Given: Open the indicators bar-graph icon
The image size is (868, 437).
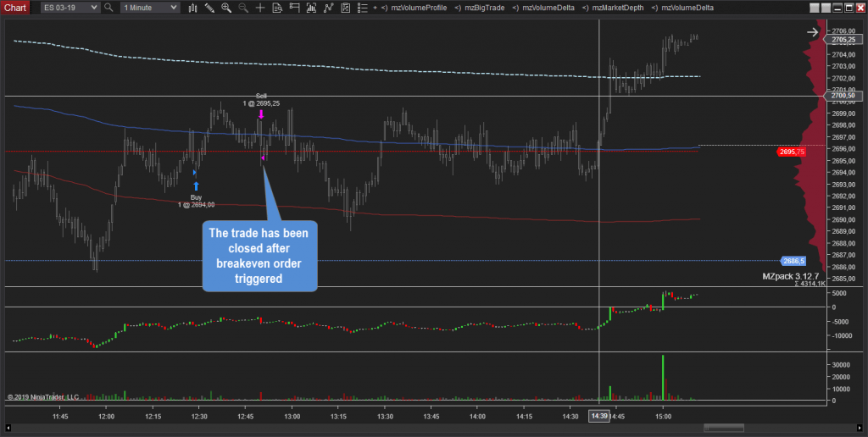Looking at the screenshot, I should pyautogui.click(x=312, y=8).
